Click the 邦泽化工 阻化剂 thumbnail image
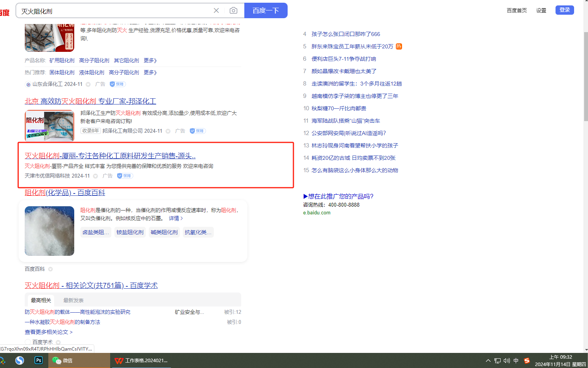 point(49,125)
